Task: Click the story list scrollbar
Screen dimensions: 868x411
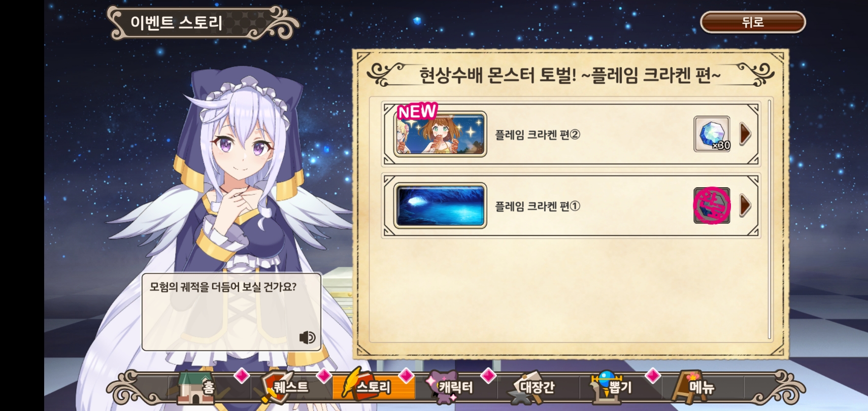Action: coord(770,219)
